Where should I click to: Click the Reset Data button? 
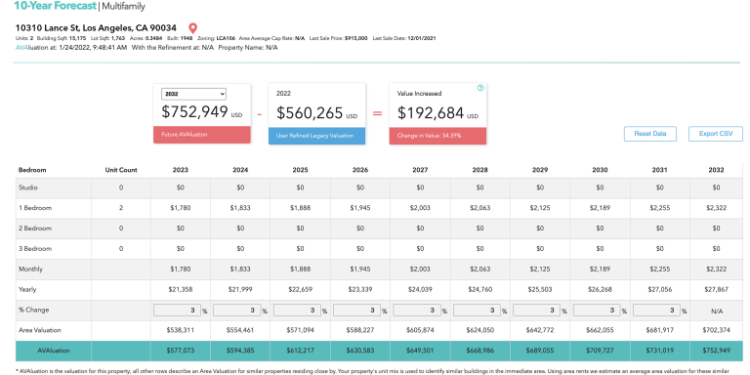pyautogui.click(x=650, y=134)
